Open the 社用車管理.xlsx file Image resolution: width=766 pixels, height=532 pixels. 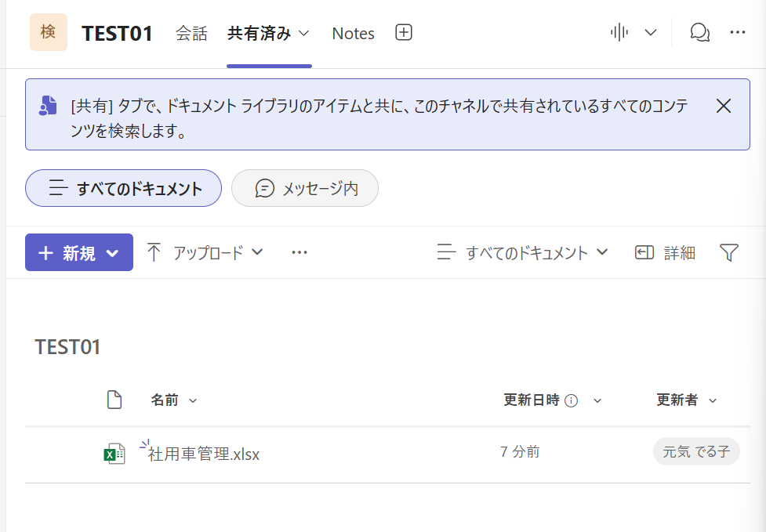pyautogui.click(x=204, y=454)
